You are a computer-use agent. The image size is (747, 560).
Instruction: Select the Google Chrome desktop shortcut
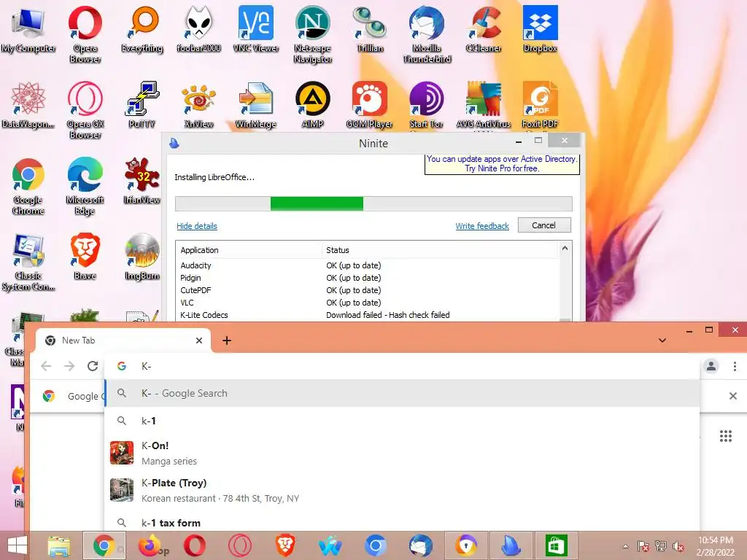coord(28,186)
